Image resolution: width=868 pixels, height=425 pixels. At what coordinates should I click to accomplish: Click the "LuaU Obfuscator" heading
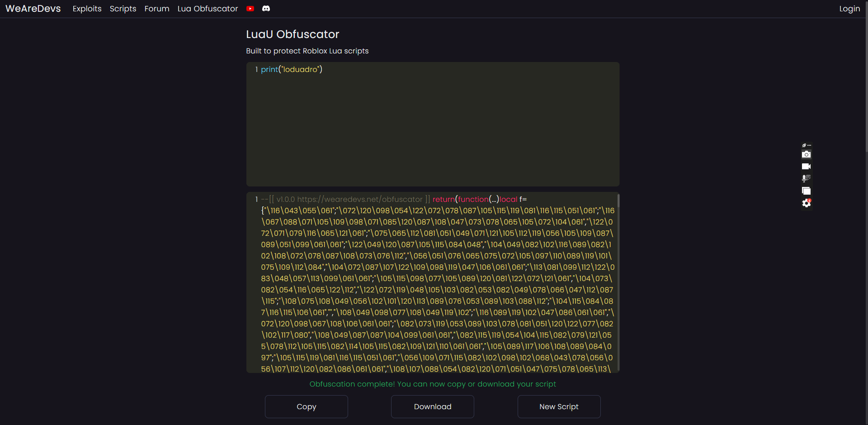point(292,34)
